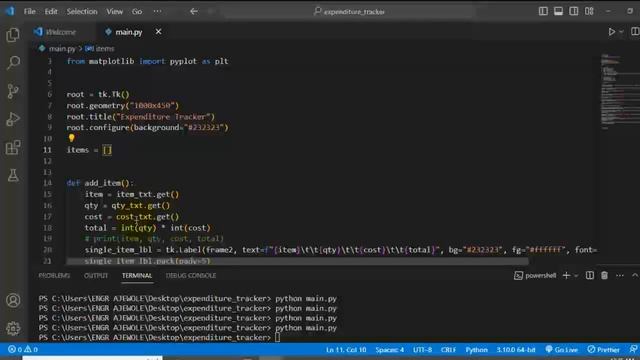Maximize panel with the chevron up
Screen dimensions: 640x360
635,276
